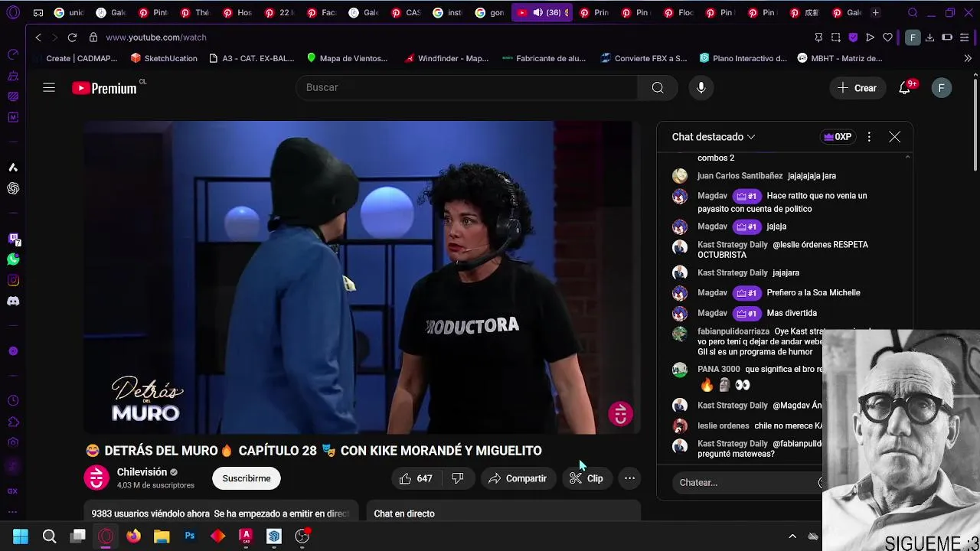Open Mapa de Vientos bookmark

pos(347,58)
